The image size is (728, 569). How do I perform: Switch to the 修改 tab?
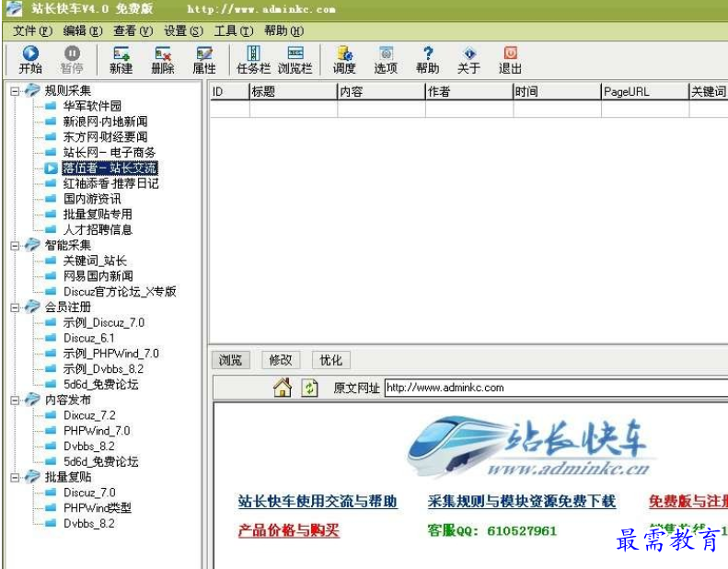pyautogui.click(x=281, y=360)
